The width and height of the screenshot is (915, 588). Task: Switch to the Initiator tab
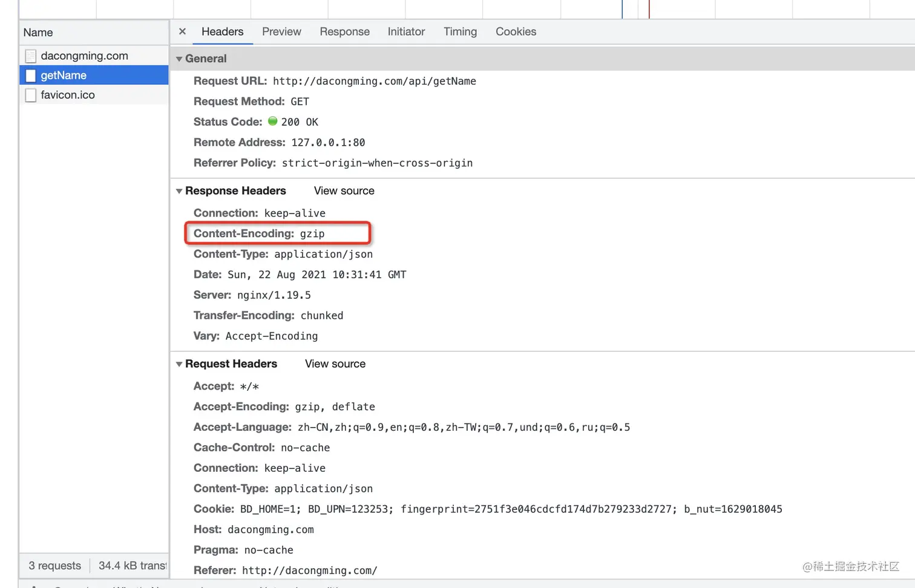click(406, 31)
